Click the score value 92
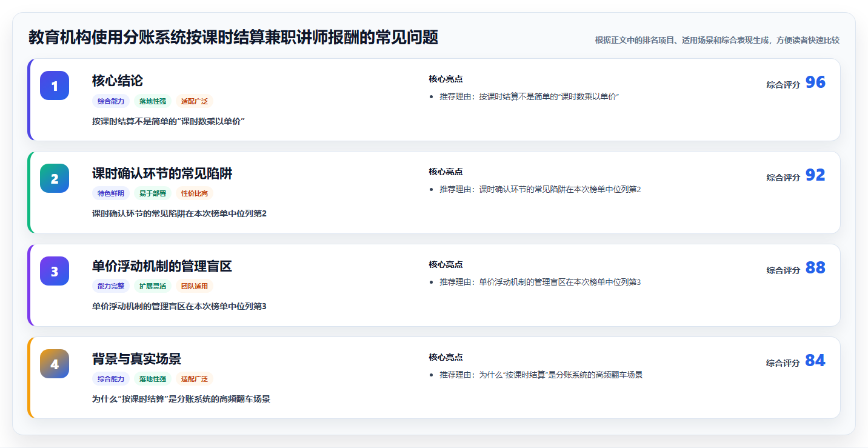This screenshot has width=868, height=448. [x=815, y=175]
